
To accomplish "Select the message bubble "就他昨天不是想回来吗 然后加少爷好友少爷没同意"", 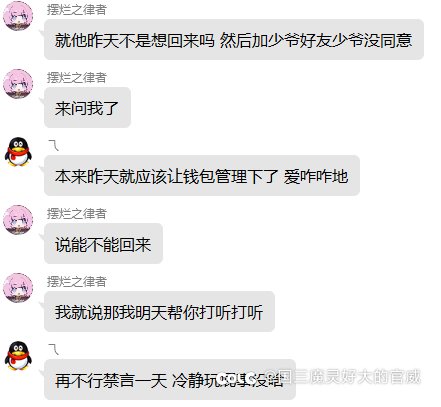I will point(234,40).
